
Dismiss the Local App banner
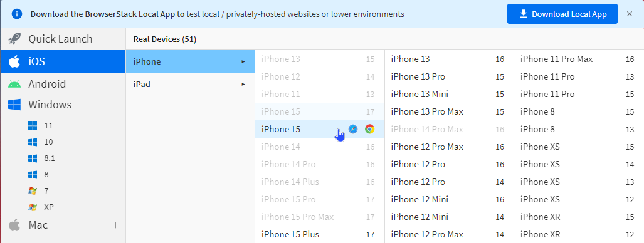click(630, 14)
